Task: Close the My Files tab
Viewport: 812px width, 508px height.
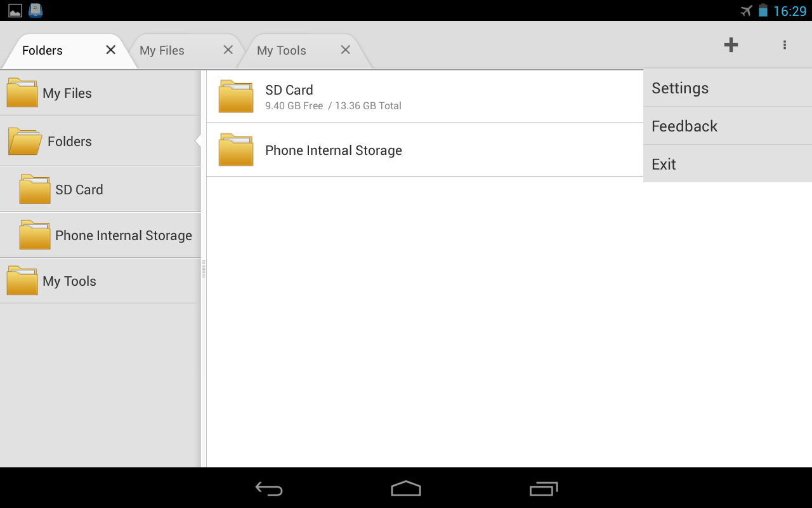Action: [x=228, y=49]
